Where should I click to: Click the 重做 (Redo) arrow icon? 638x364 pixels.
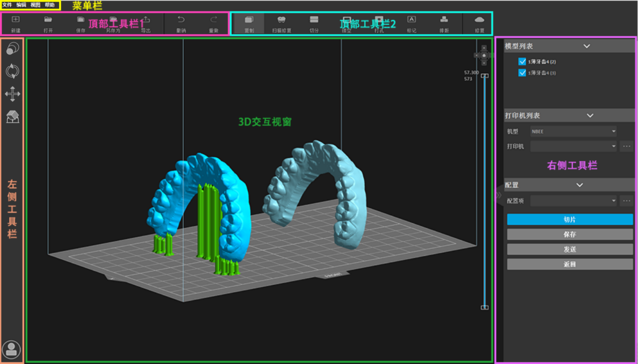(x=214, y=20)
